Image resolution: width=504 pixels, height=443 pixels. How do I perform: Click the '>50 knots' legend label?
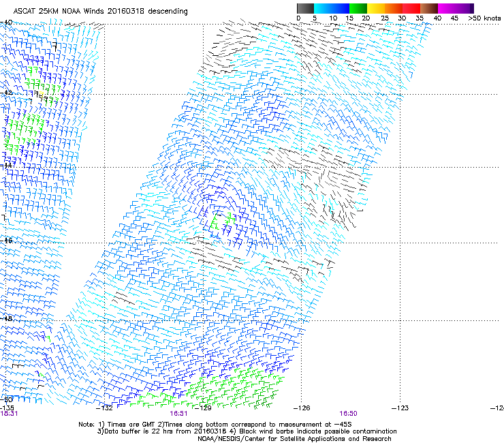click(484, 18)
